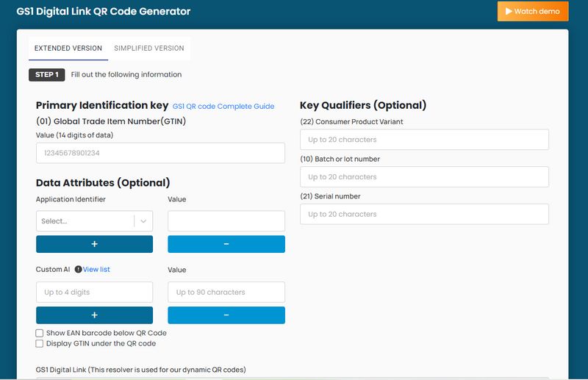Open the Custom AI View list link

[96, 269]
